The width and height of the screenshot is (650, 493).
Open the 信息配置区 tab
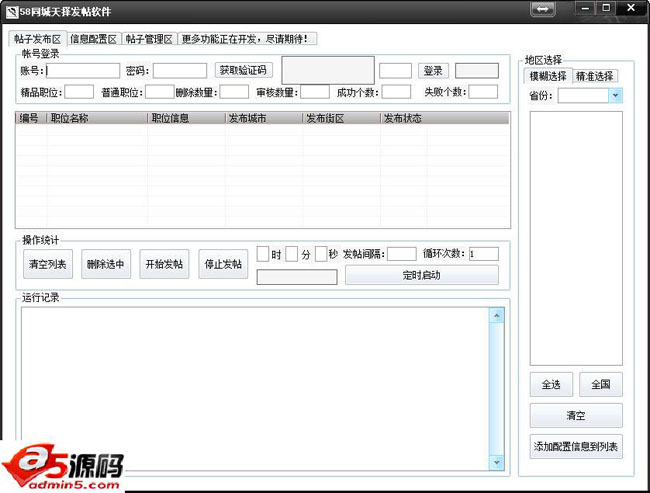click(x=94, y=39)
